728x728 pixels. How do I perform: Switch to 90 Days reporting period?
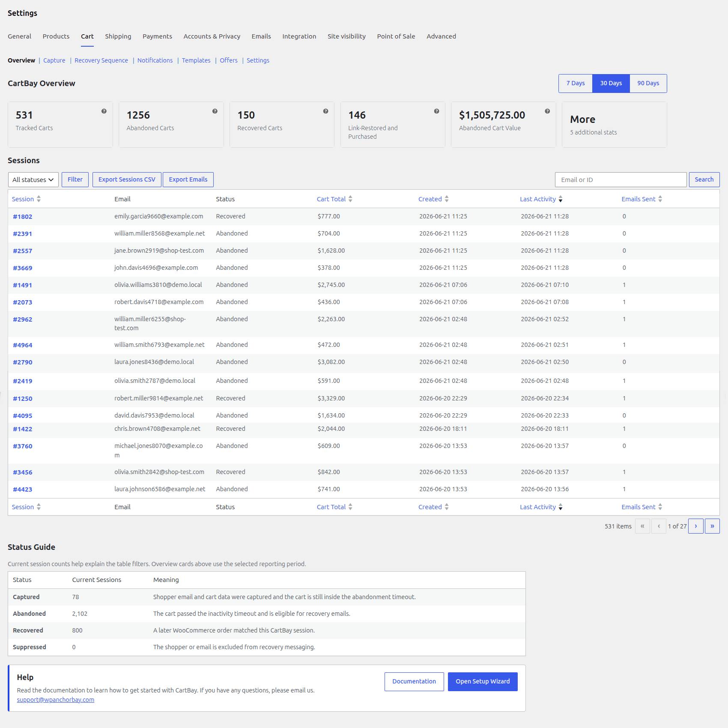648,84
